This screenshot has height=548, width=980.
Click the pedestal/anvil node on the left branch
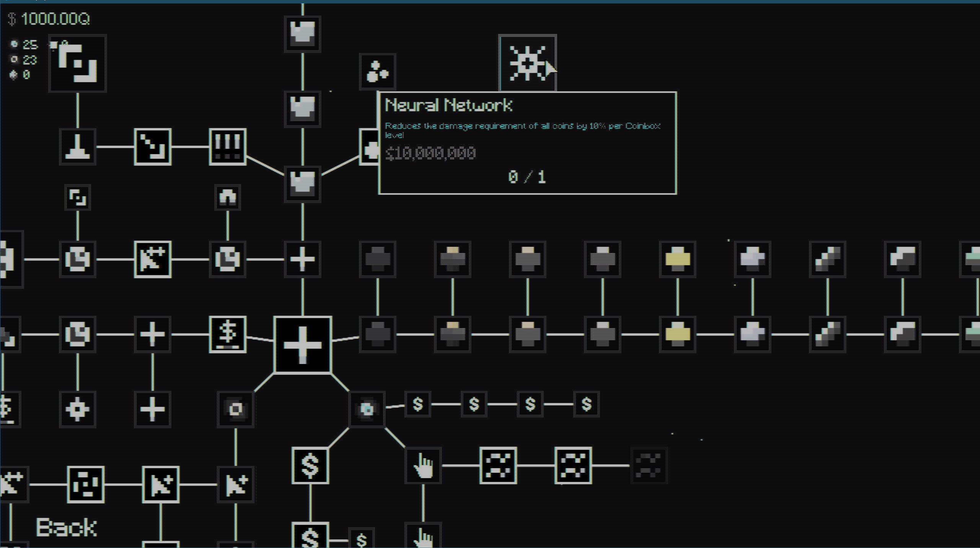coord(77,147)
